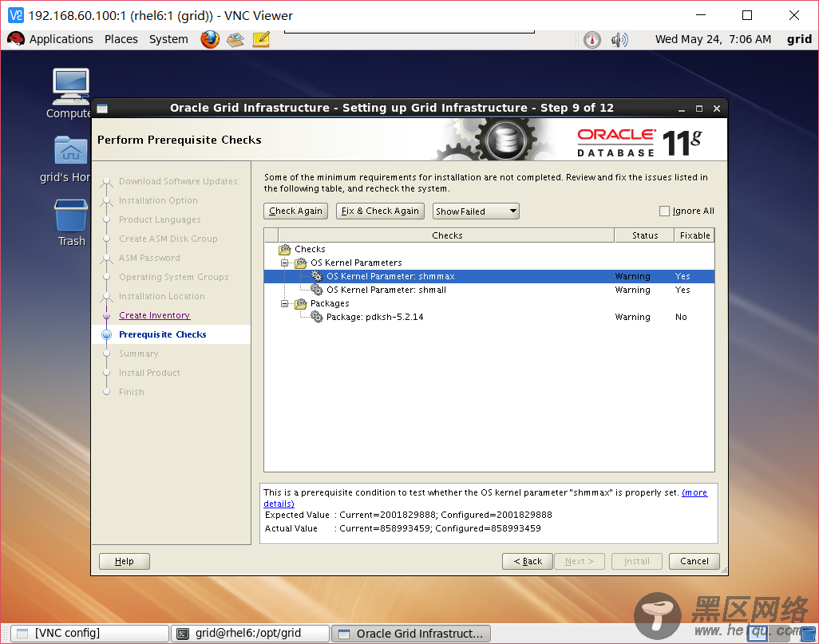Go Back to previous step

[528, 561]
